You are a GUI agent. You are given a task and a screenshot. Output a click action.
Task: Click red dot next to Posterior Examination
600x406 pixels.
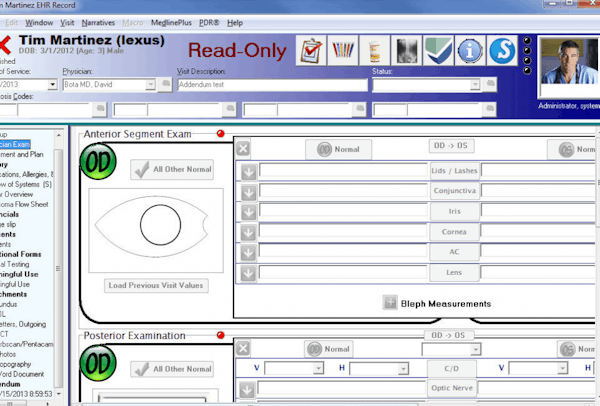pos(220,335)
